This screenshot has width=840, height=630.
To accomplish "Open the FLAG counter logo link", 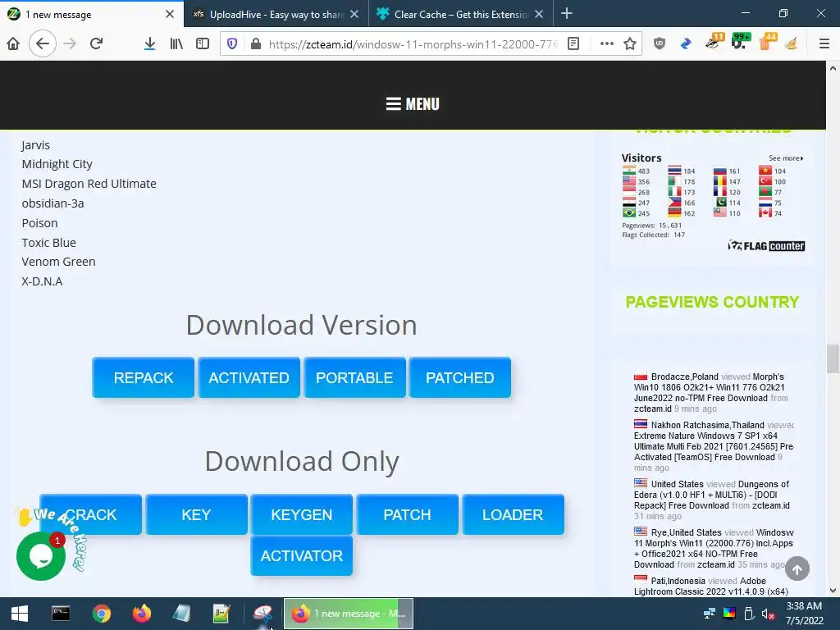I will pos(766,246).
